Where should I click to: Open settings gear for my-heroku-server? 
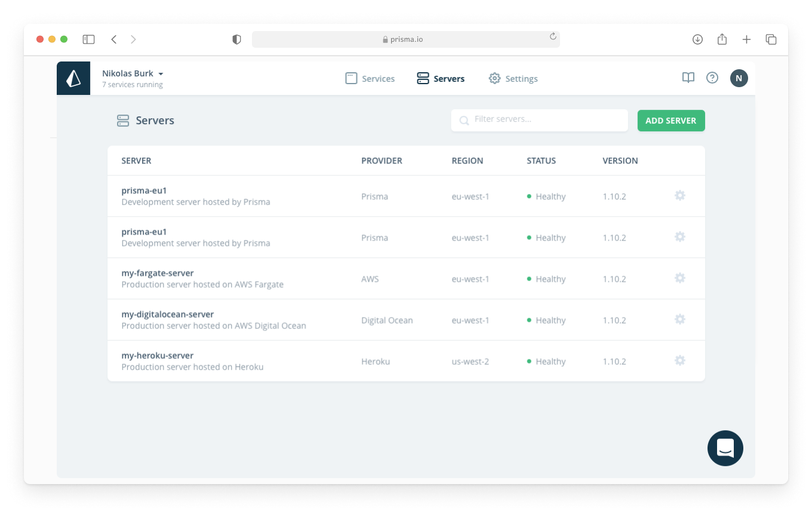[x=679, y=361]
